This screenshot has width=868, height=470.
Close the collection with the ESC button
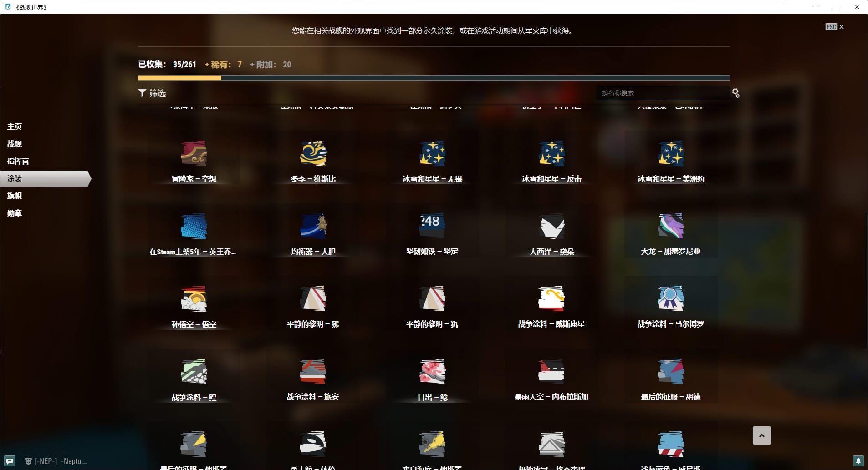pyautogui.click(x=834, y=27)
